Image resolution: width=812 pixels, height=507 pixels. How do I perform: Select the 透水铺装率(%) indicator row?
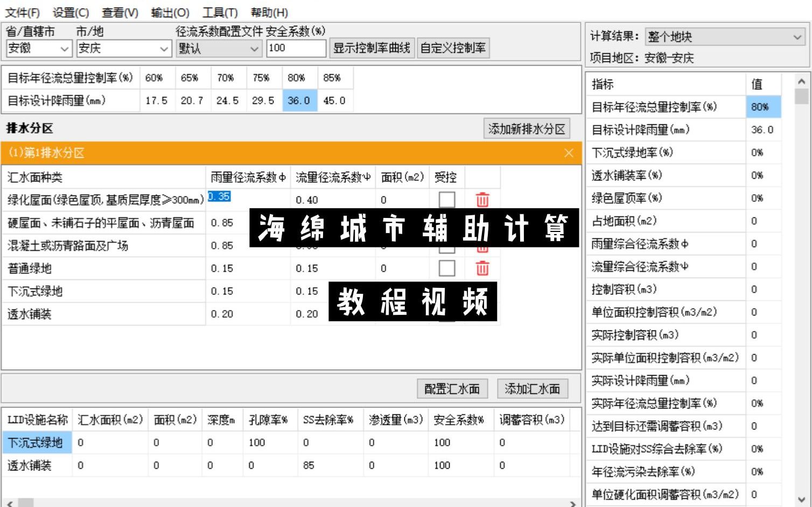pyautogui.click(x=666, y=175)
